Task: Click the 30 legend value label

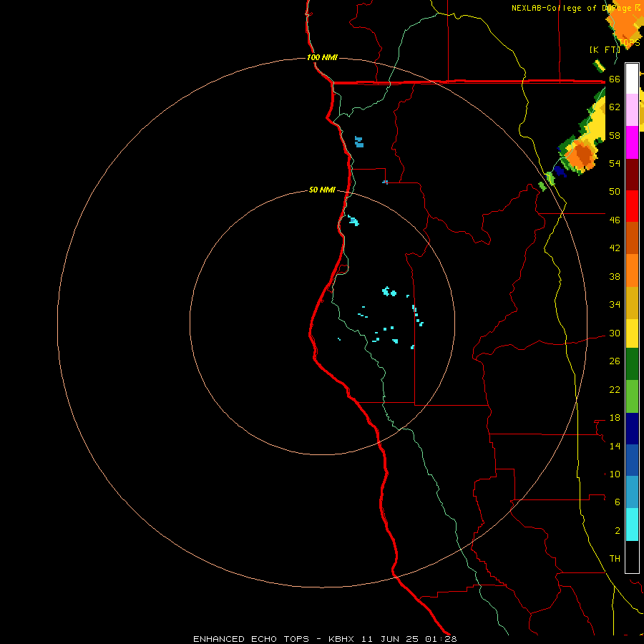Action: [x=615, y=333]
